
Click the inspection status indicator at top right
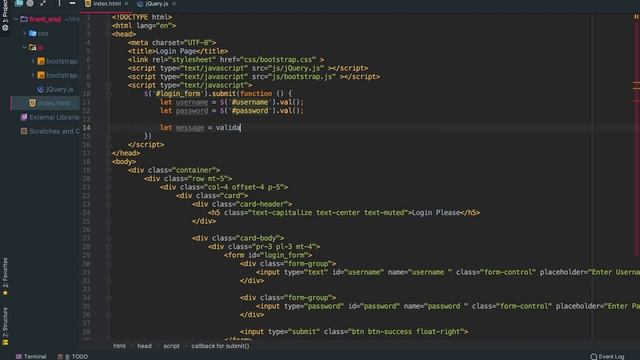(636, 17)
